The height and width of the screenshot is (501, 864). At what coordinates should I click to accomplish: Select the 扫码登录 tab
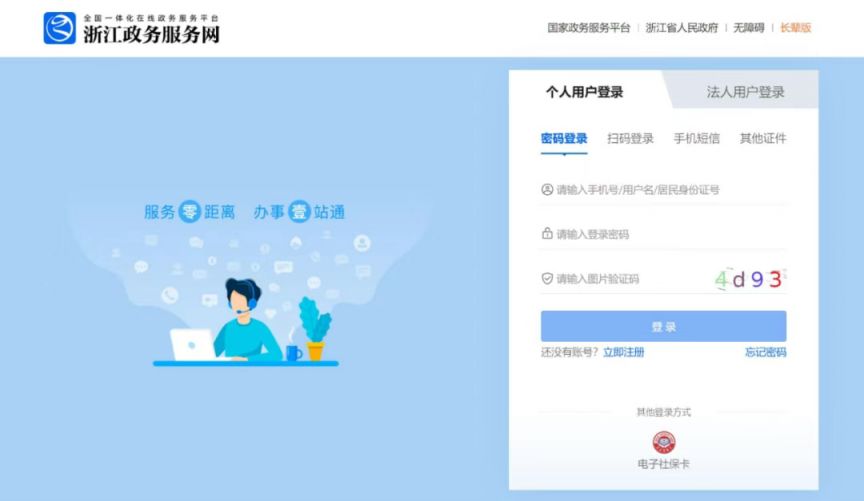pos(630,138)
